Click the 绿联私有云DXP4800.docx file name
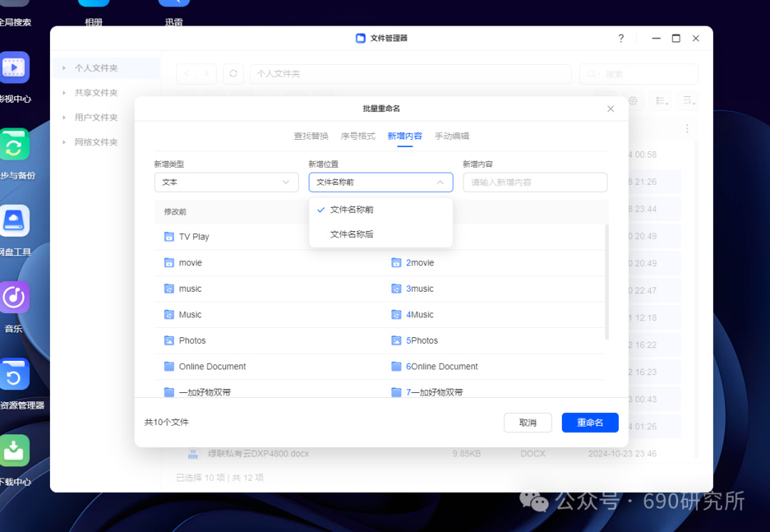The image size is (770, 532). pos(258,454)
